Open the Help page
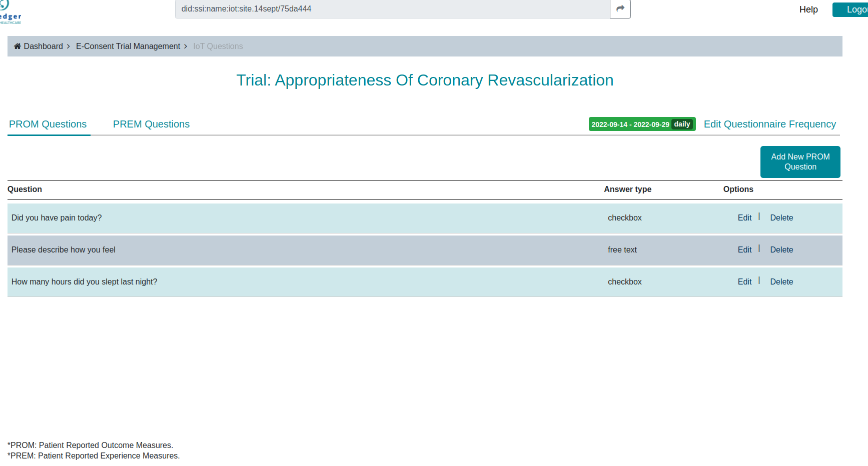The height and width of the screenshot is (466, 868). tap(808, 9)
